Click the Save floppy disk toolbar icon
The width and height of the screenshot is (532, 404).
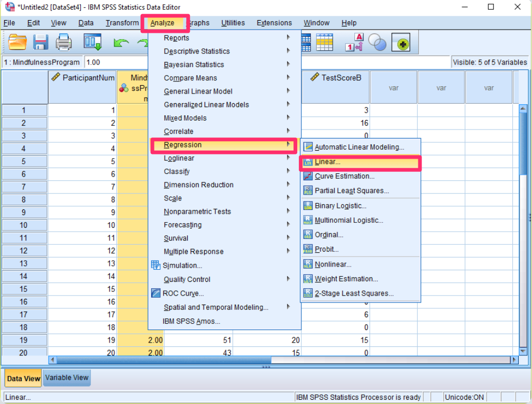click(40, 42)
